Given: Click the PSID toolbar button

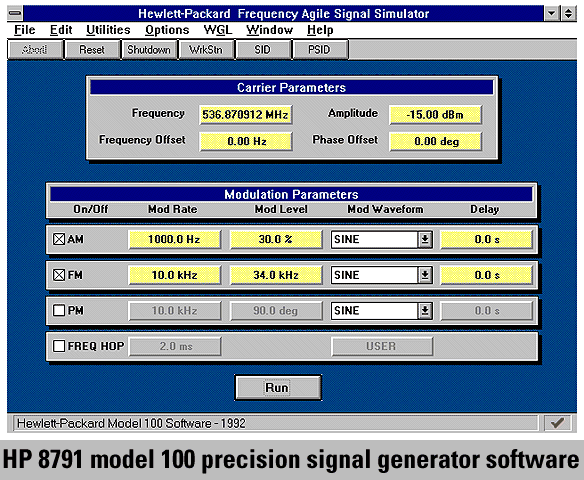Looking at the screenshot, I should 320,50.
